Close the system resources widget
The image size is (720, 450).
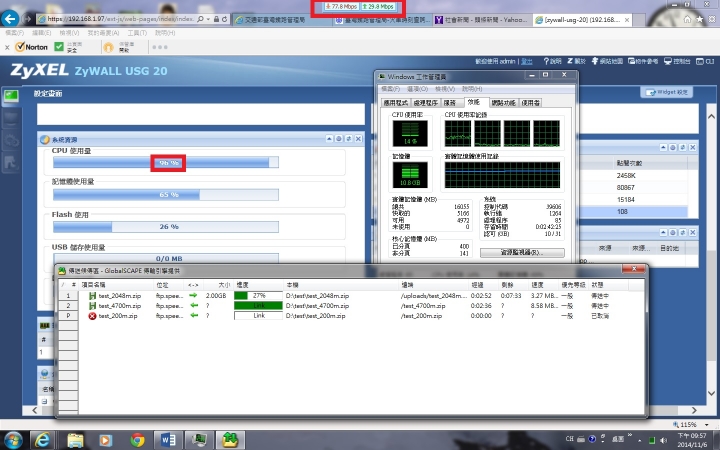click(358, 139)
